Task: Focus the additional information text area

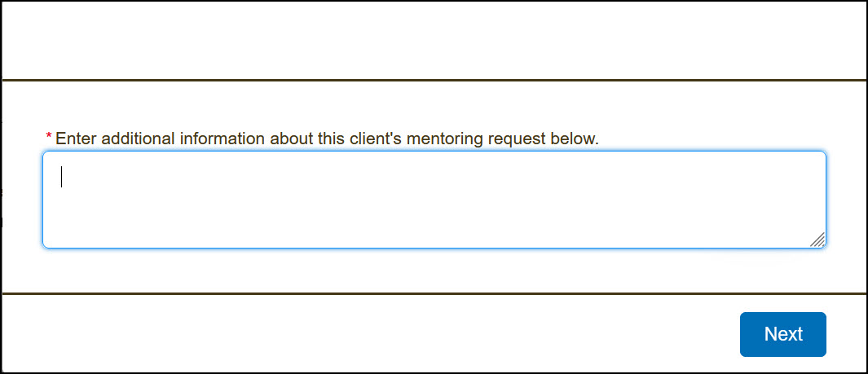Action: coord(434,200)
